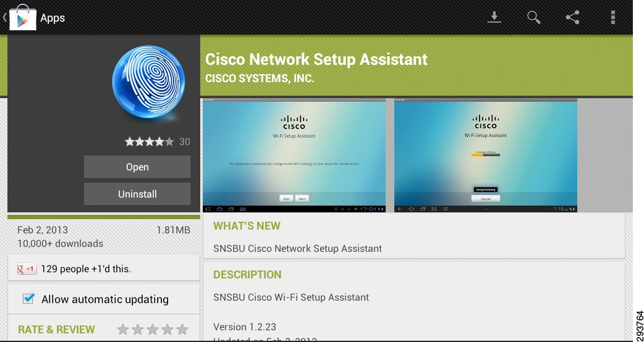Rate the app four stars
The image size is (644, 342).
167,329
